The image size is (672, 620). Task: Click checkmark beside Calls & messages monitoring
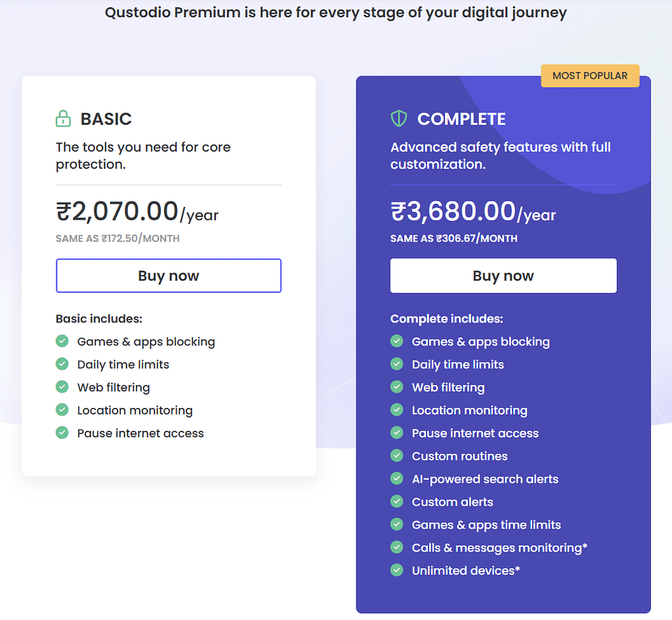tap(397, 547)
